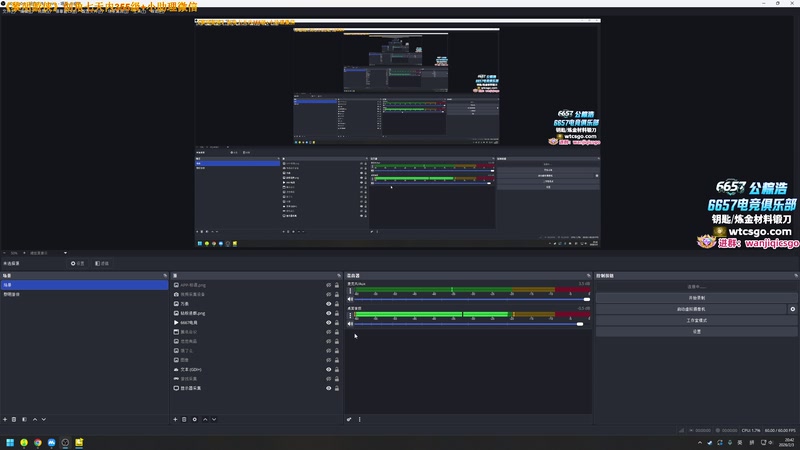Show the hidden camera capture device source

click(329, 294)
